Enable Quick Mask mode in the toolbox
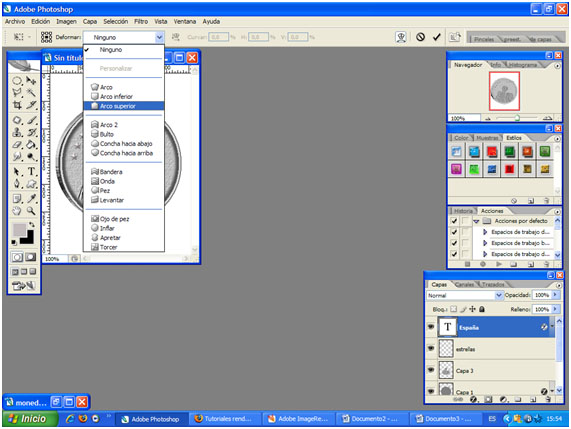The height and width of the screenshot is (429, 571). pyautogui.click(x=31, y=257)
